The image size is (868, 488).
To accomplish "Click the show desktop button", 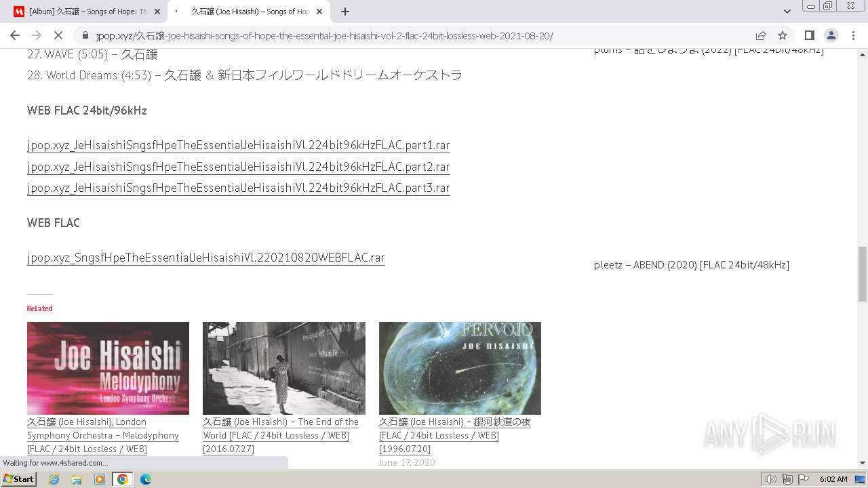I will [x=861, y=479].
